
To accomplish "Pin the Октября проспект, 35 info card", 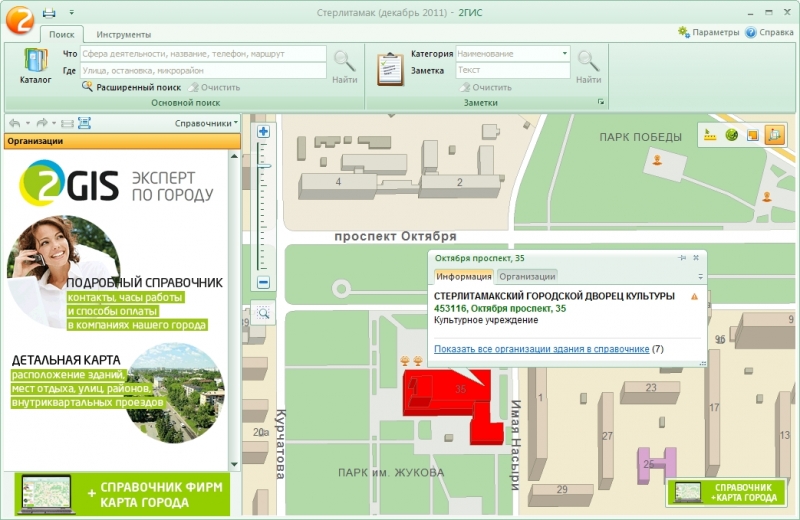I will point(682,258).
